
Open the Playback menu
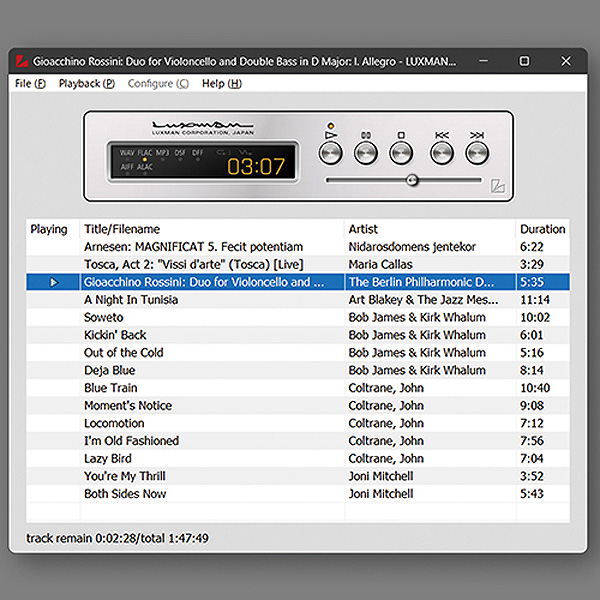point(86,84)
